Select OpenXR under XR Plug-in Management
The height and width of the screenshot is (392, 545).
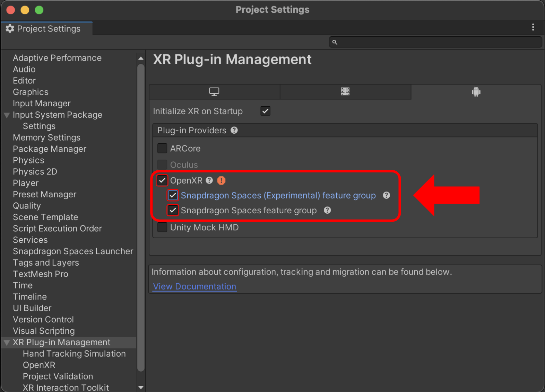(x=39, y=365)
